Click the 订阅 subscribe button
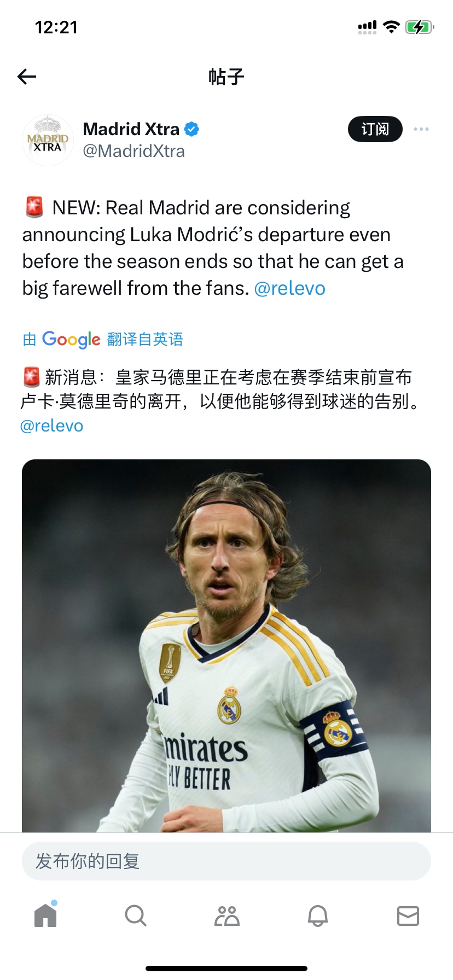 375,129
